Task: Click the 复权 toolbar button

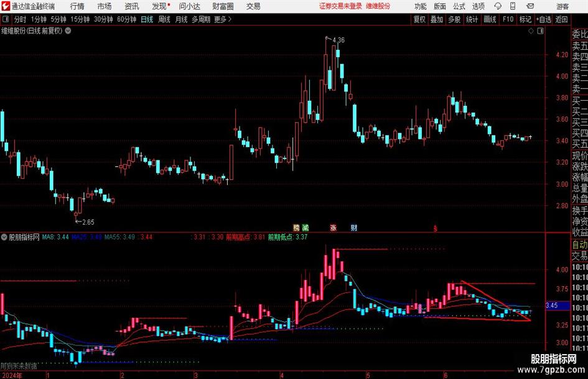Action: coord(419,19)
